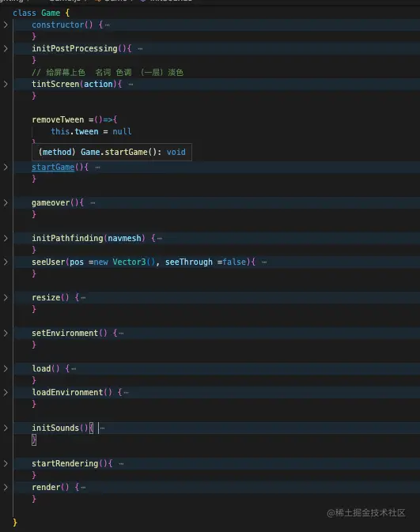The height and width of the screenshot is (532, 420).
Task: Expand the folded load() method
Action: click(6, 369)
